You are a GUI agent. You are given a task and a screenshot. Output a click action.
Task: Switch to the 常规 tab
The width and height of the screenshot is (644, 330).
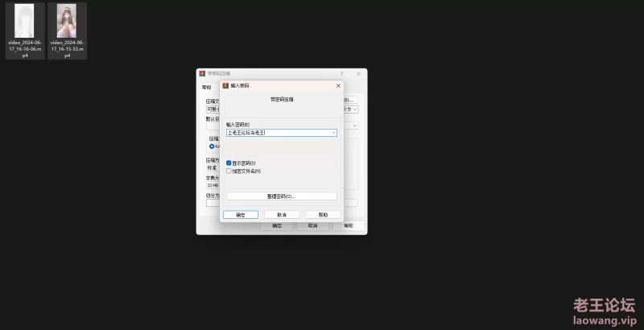[206, 87]
